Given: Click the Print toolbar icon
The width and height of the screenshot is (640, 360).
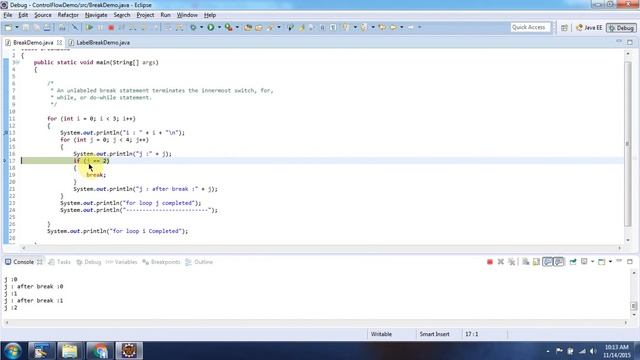Looking at the screenshot, I should coord(47,27).
